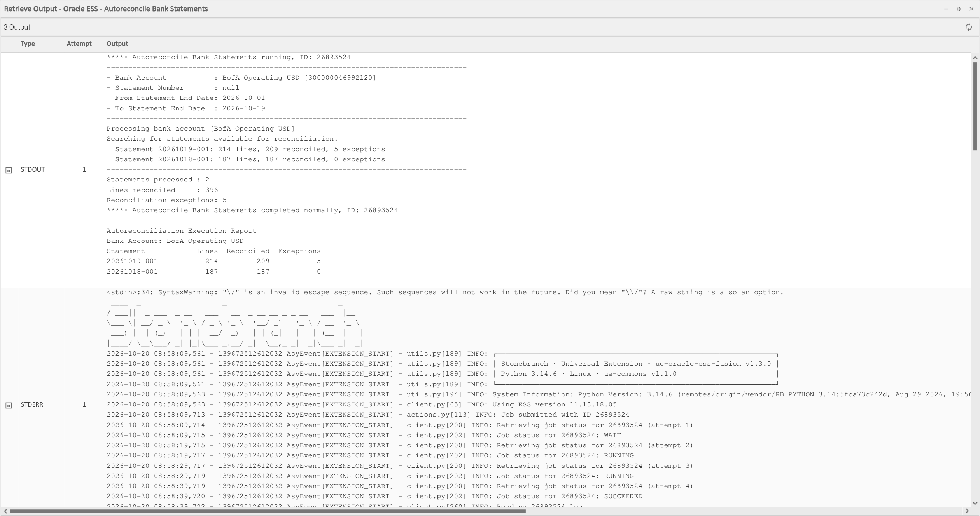Click the vertical scrollbar up arrow
Image resolution: width=980 pixels, height=516 pixels.
tap(975, 58)
